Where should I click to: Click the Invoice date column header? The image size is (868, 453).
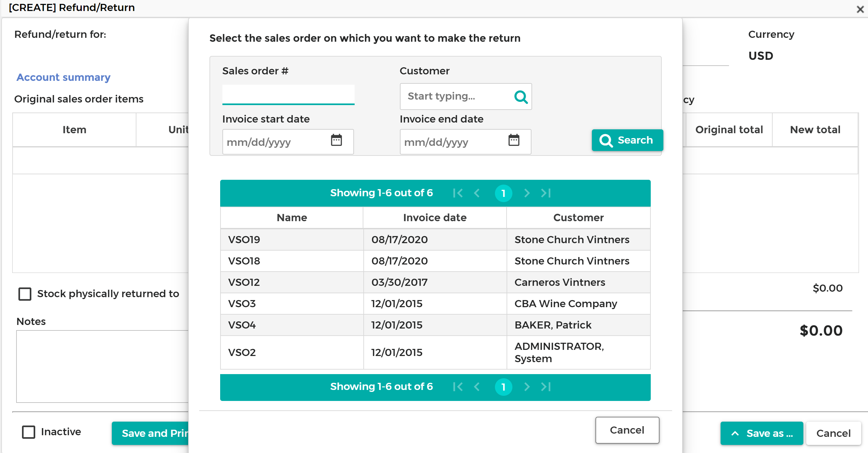pos(435,218)
